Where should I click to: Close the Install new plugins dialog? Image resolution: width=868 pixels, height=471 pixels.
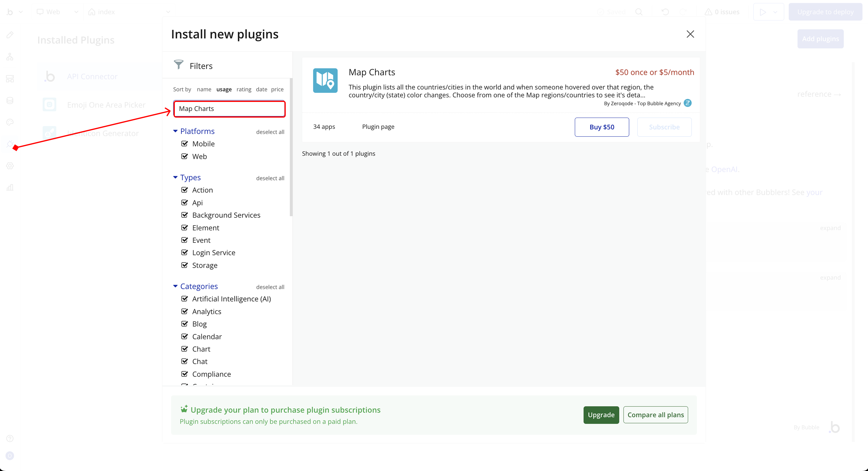pyautogui.click(x=690, y=34)
